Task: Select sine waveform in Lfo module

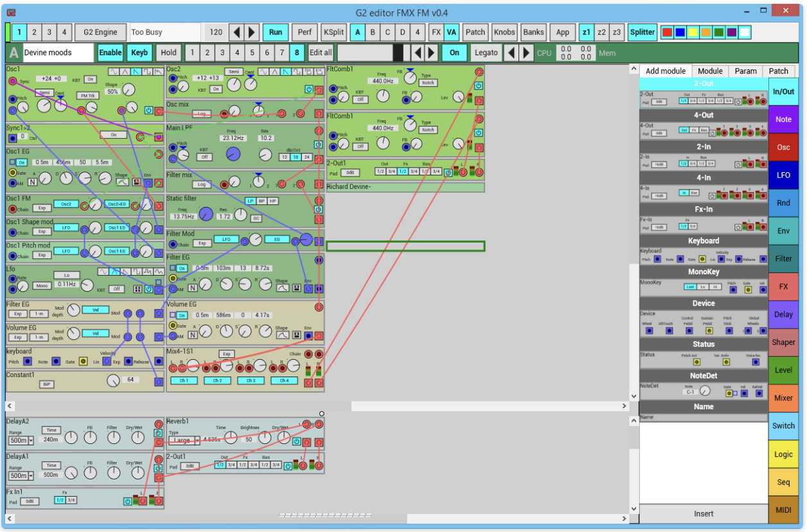Action: 103,272
